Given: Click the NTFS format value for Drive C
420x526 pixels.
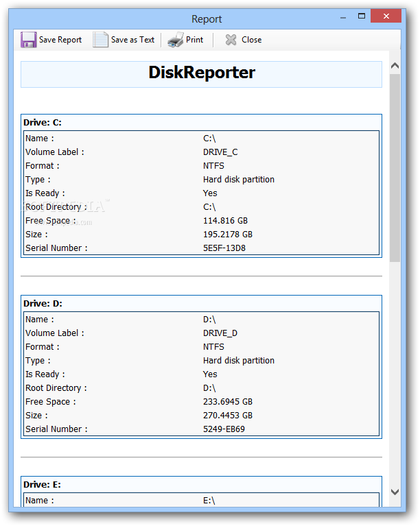Looking at the screenshot, I should (x=213, y=166).
